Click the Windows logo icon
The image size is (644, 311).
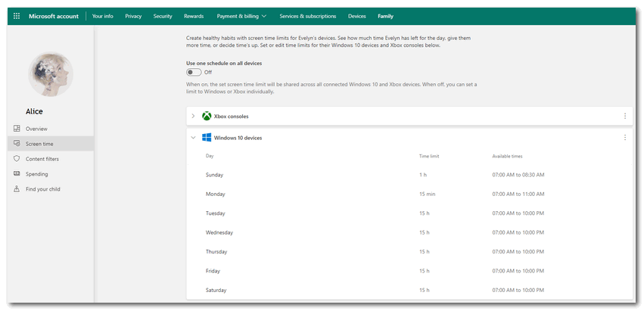point(207,138)
